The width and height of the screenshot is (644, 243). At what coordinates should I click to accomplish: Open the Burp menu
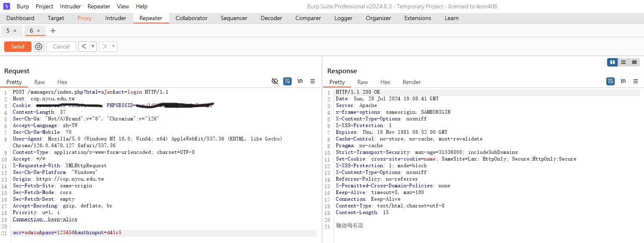[x=23, y=6]
